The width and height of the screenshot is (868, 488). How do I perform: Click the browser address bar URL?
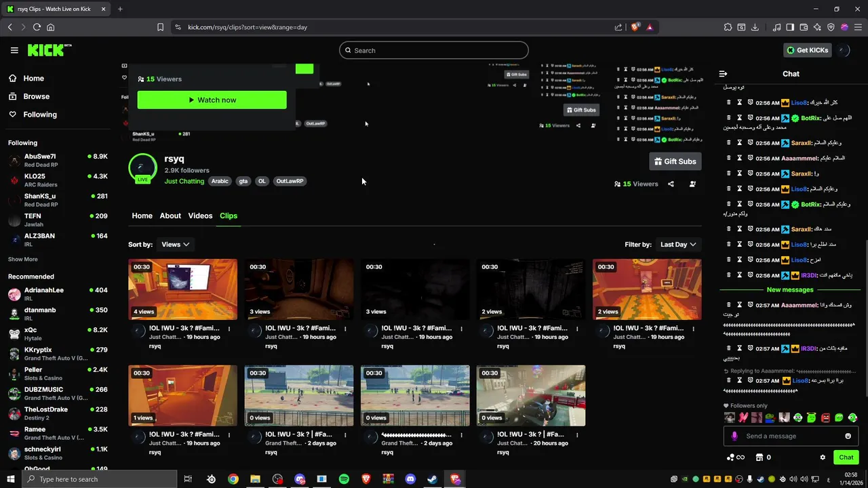pos(248,27)
